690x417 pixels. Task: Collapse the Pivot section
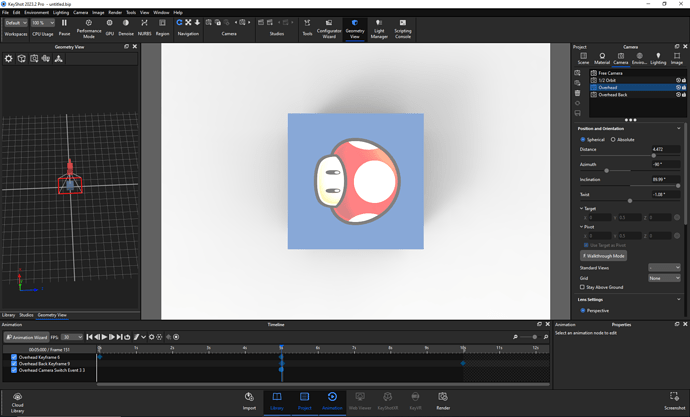[581, 227]
